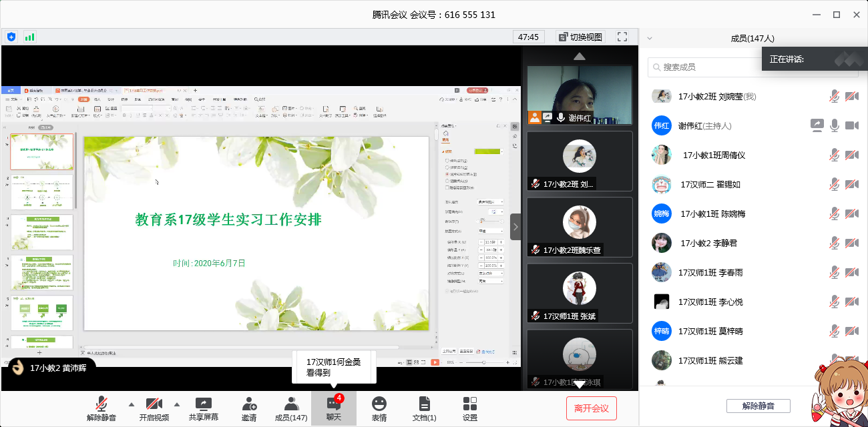This screenshot has height=427, width=868.
Task: Open the Documents (文档) icon
Action: click(x=424, y=408)
